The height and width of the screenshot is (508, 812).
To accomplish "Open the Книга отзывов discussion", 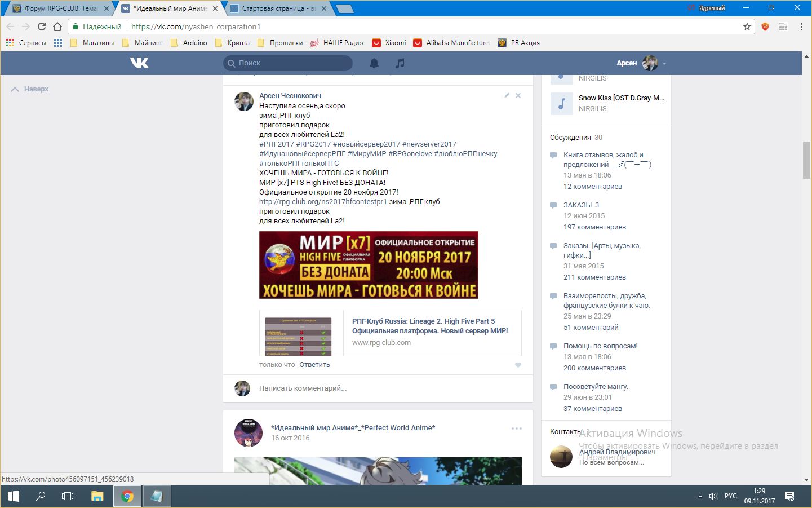I will pyautogui.click(x=607, y=160).
